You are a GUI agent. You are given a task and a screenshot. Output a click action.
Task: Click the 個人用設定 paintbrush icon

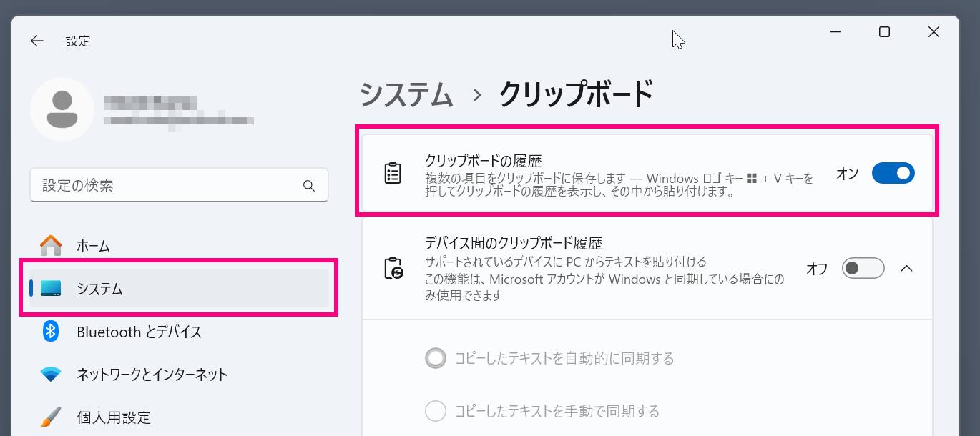click(51, 417)
